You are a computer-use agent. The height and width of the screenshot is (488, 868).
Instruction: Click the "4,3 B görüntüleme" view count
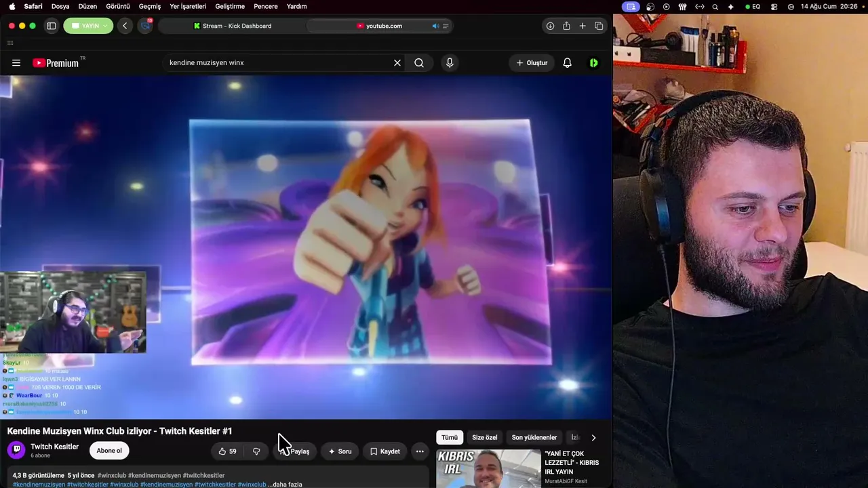[38, 476]
